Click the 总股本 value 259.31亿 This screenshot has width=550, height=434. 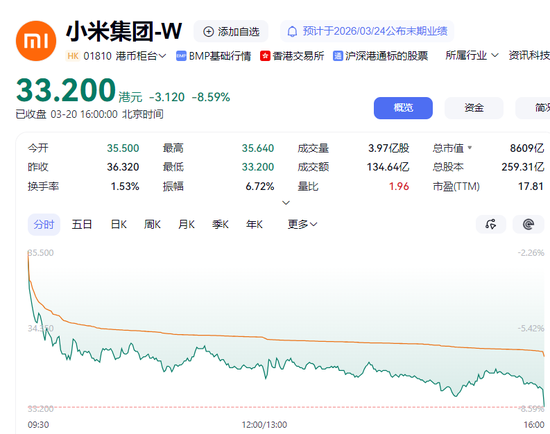click(x=523, y=167)
